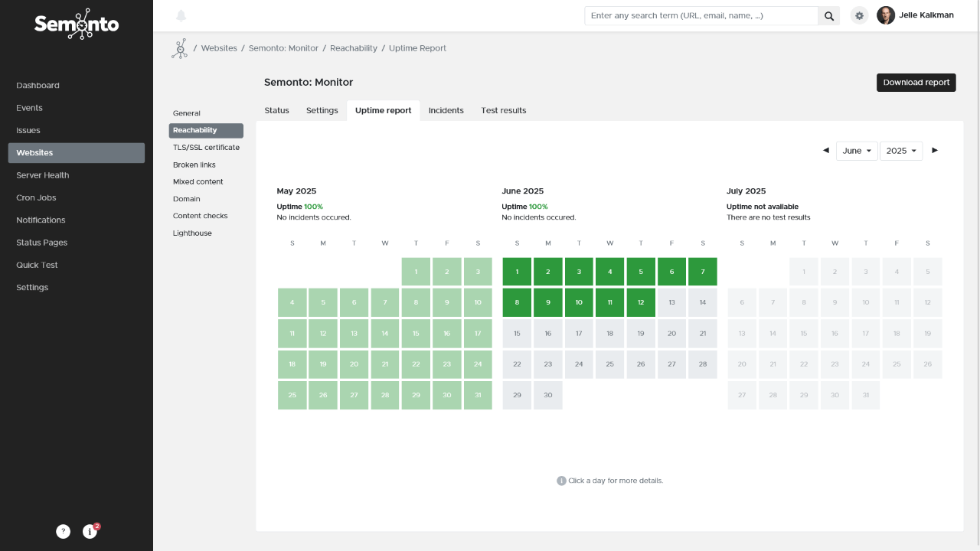Select May 15 in the calendar
The height and width of the screenshot is (551, 980).
point(416,334)
